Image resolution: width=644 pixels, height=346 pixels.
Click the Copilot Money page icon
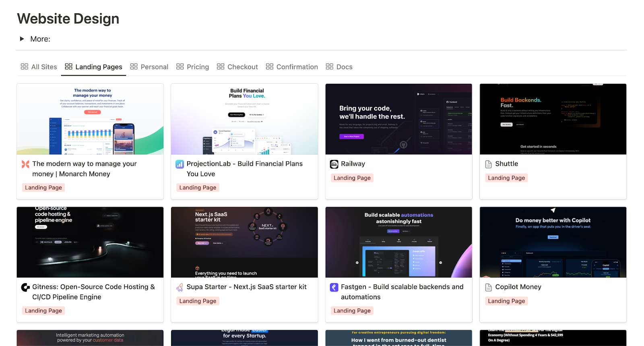point(489,287)
